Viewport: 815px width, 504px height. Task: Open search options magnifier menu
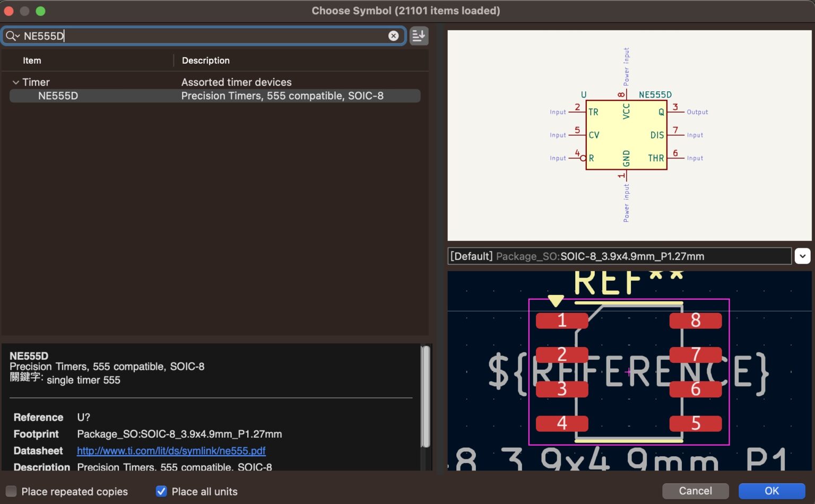(12, 36)
